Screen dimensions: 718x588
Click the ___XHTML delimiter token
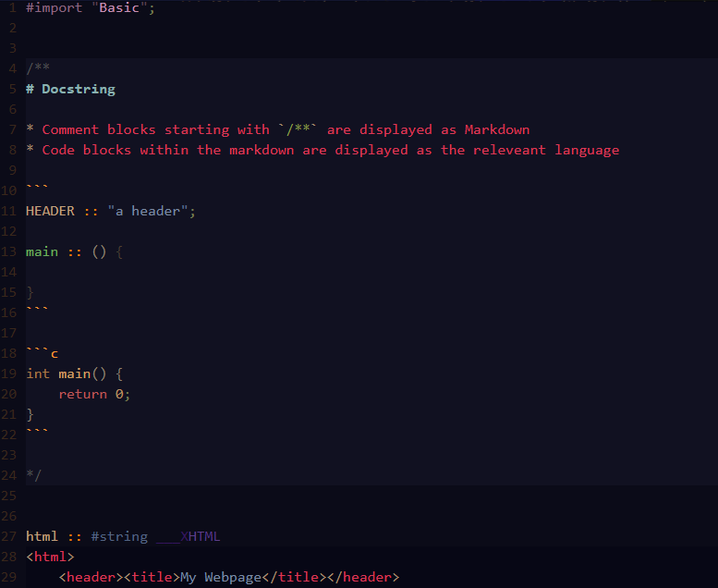(x=189, y=536)
